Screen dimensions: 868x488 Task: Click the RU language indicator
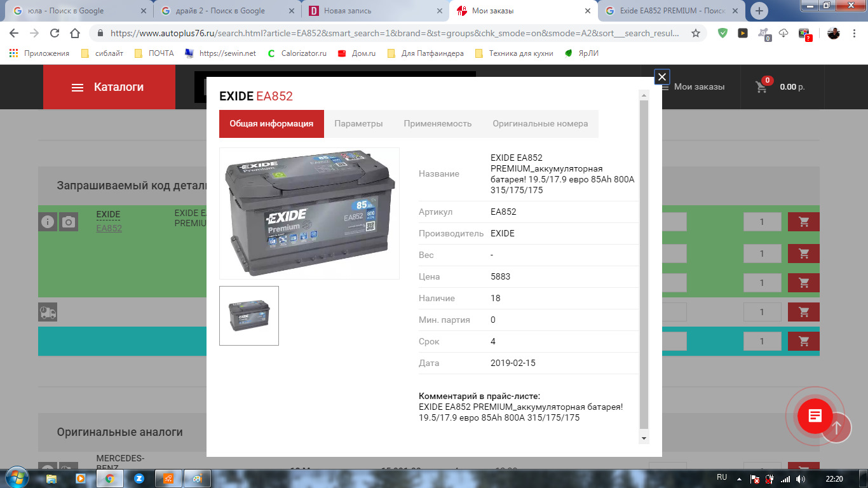click(x=722, y=477)
